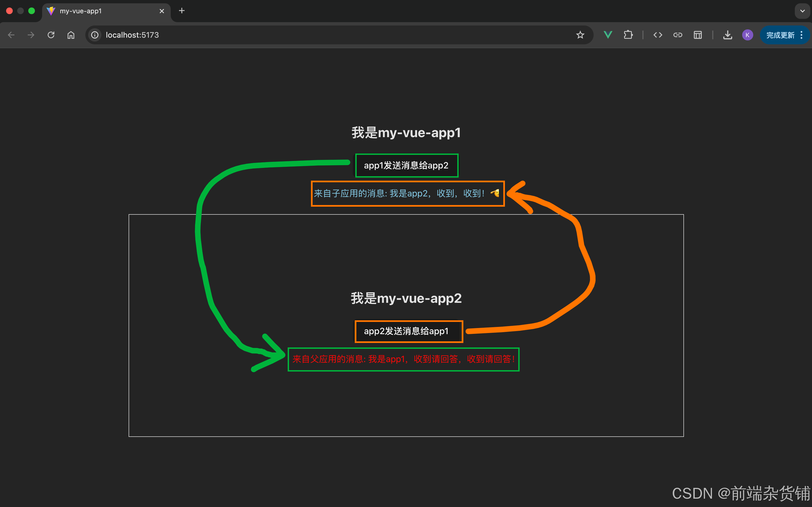Go to the browser home page
The height and width of the screenshot is (507, 812).
[71, 35]
